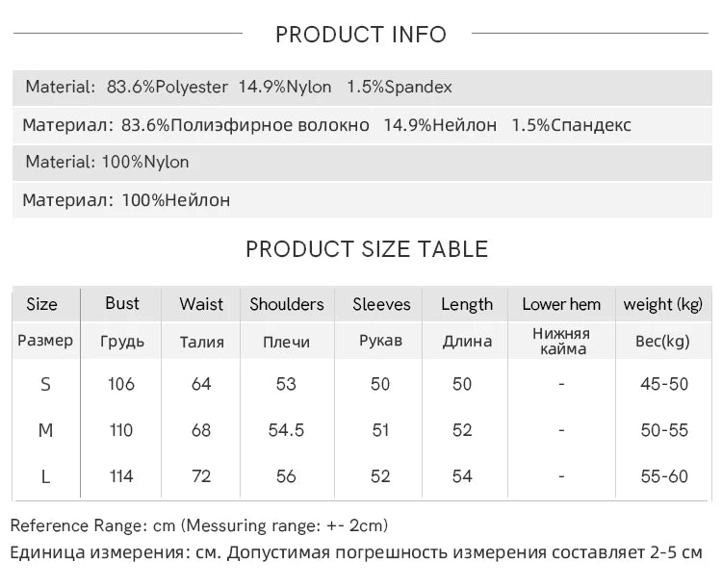This screenshot has height=588, width=722.
Task: Click the 54.5 shoulders value
Action: 286,430
